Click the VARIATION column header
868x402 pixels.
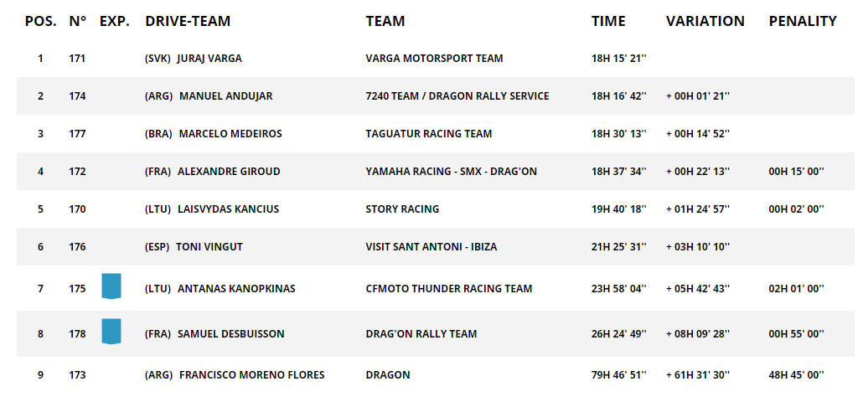(705, 21)
